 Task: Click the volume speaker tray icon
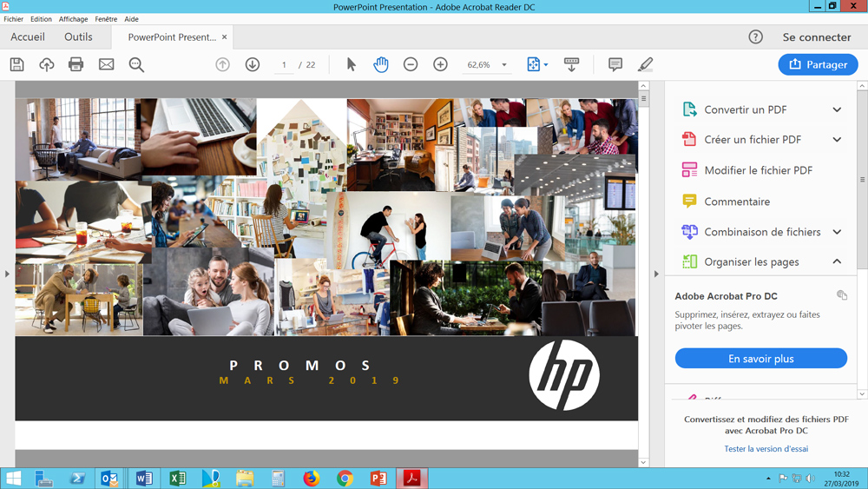coord(810,478)
